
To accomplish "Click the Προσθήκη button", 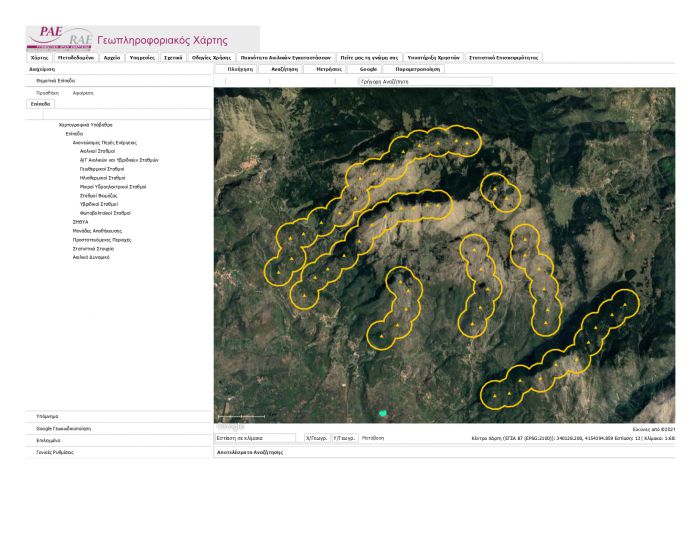I will (x=47, y=92).
